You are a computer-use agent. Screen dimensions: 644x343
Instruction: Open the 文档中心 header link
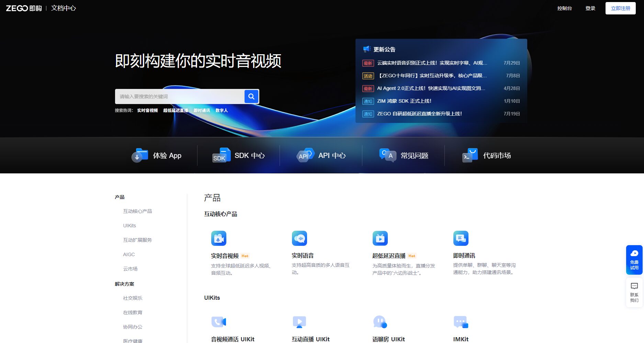click(x=64, y=8)
